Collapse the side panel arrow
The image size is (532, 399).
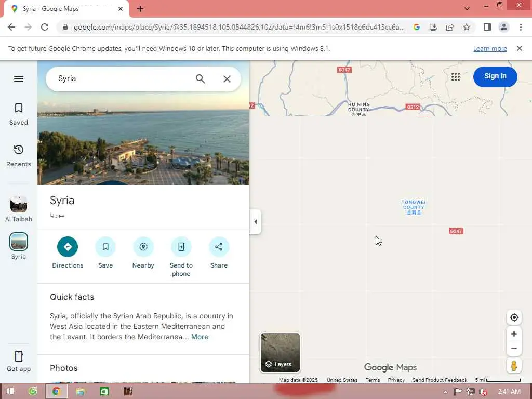coord(256,222)
